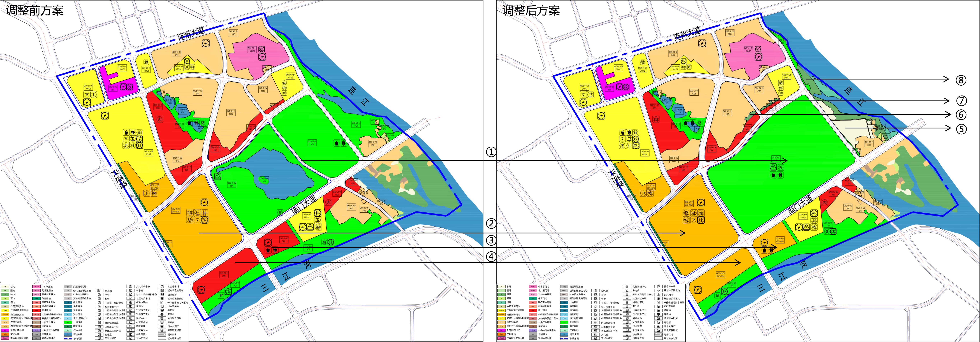Click the 调整后方案 title text
The image size is (980, 342).
tap(531, 10)
